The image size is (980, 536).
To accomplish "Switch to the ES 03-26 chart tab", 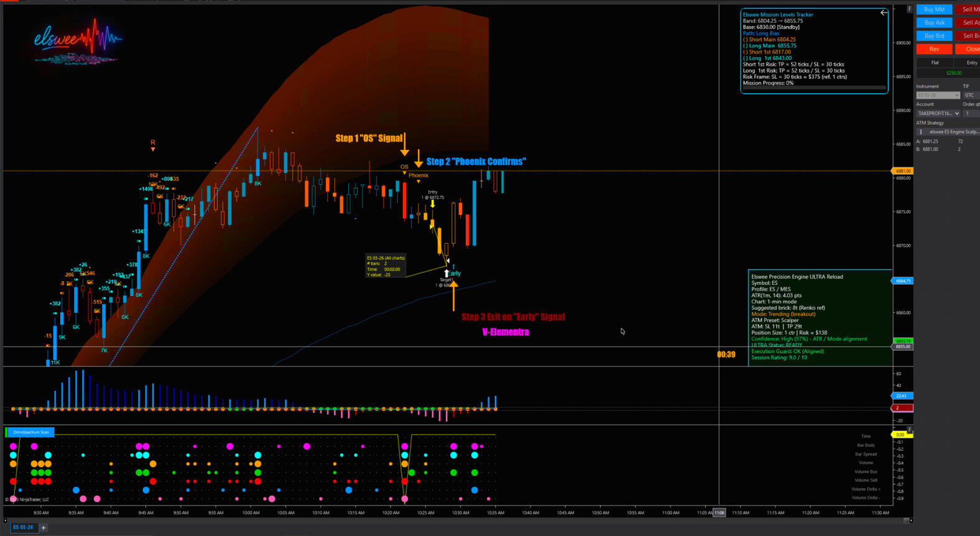I will point(24,527).
